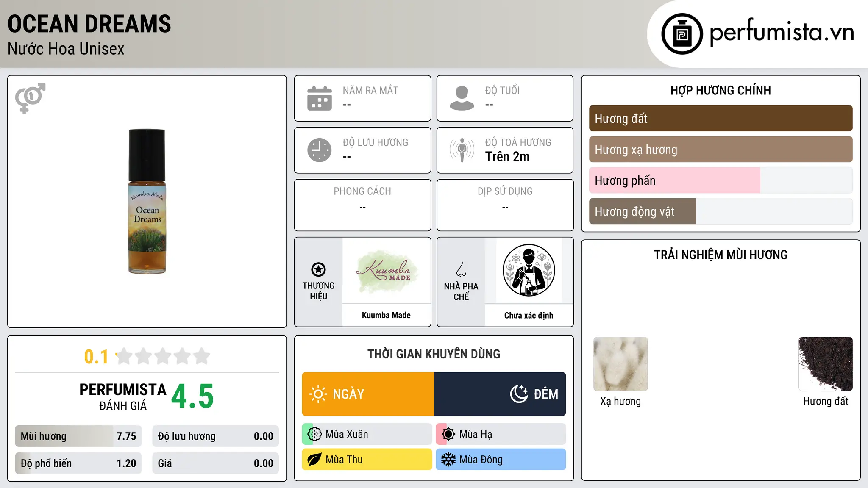The width and height of the screenshot is (868, 488).
Task: Click the Độ lưu hương 0.00 score bar
Action: tap(216, 436)
